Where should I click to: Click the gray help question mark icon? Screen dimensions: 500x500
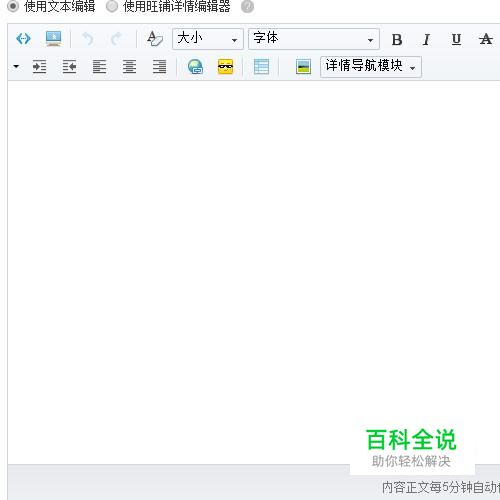[247, 6]
